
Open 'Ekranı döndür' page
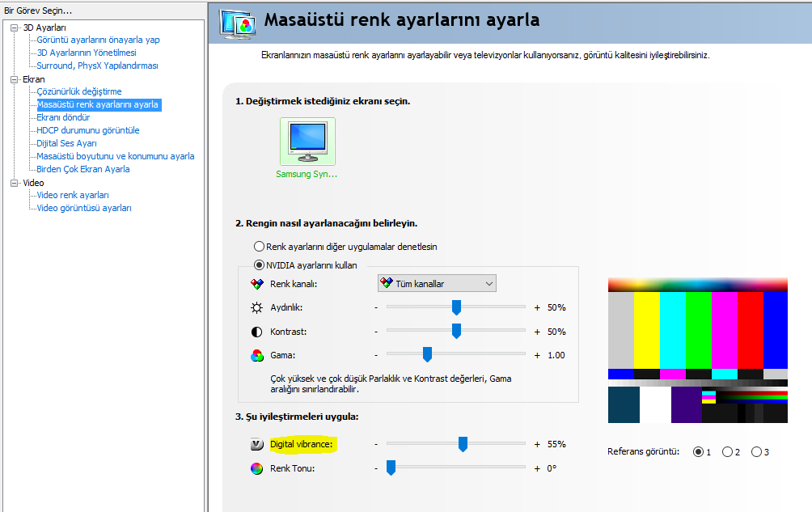63,117
